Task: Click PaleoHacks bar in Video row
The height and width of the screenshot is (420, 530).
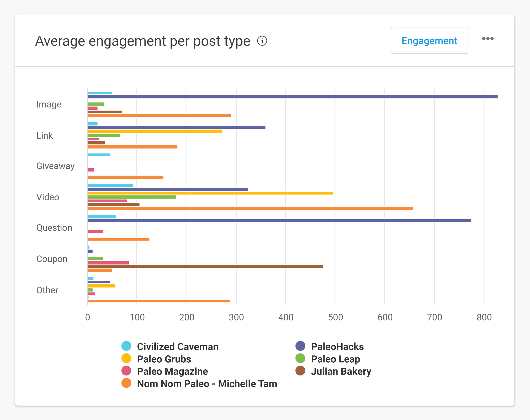Action: (x=168, y=189)
